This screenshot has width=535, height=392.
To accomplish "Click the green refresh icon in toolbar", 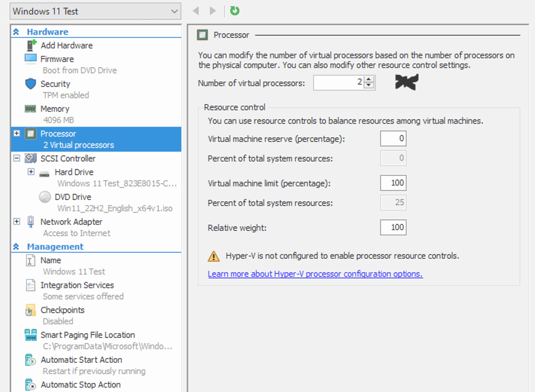I will coord(234,11).
